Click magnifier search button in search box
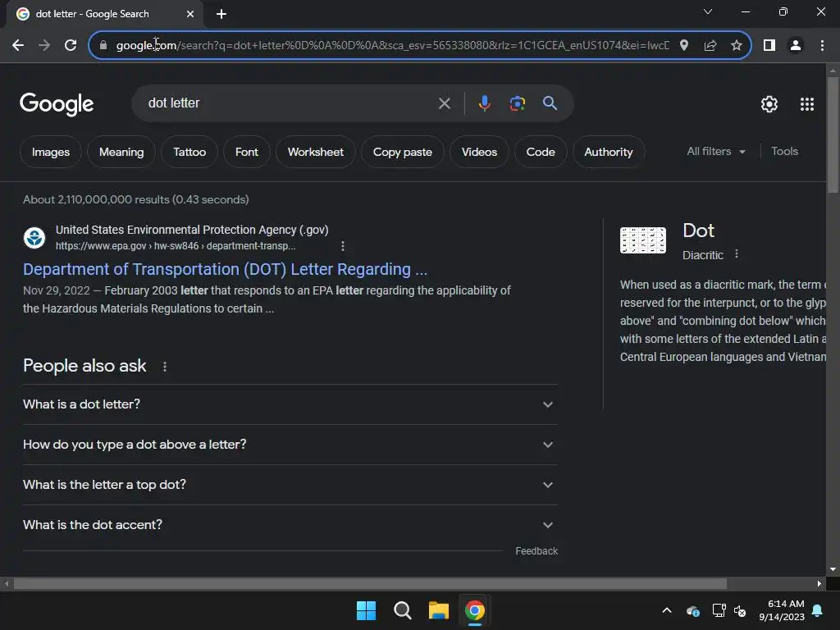The width and height of the screenshot is (840, 630). pos(550,103)
